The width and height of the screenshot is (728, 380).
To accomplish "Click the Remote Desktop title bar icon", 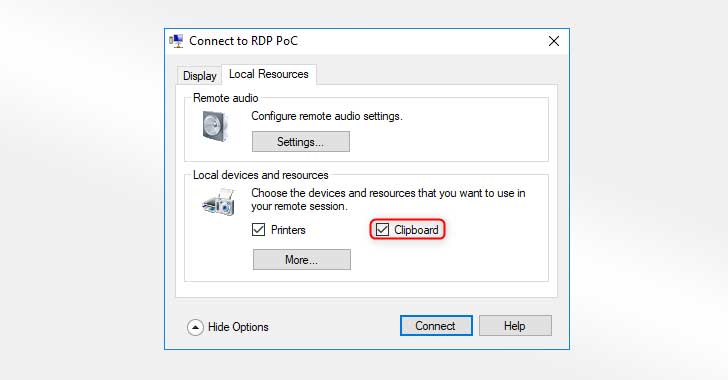I will coord(176,41).
